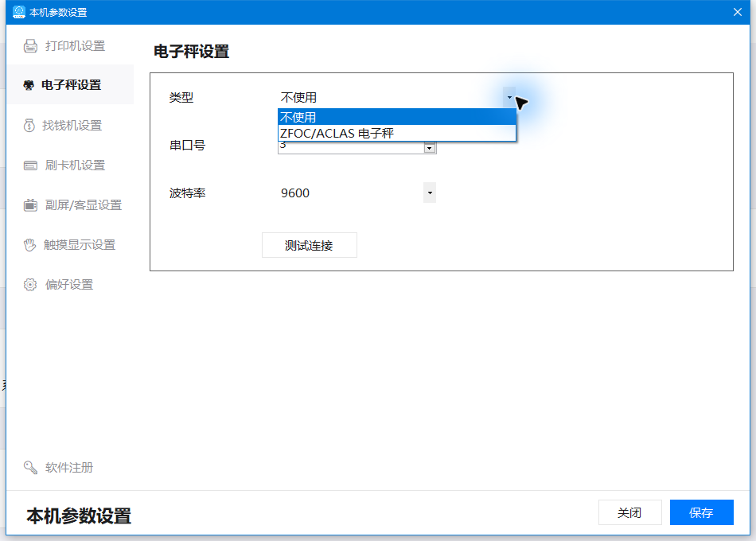Choose ZFOC/ACLAS 电子秤 option

(x=397, y=133)
